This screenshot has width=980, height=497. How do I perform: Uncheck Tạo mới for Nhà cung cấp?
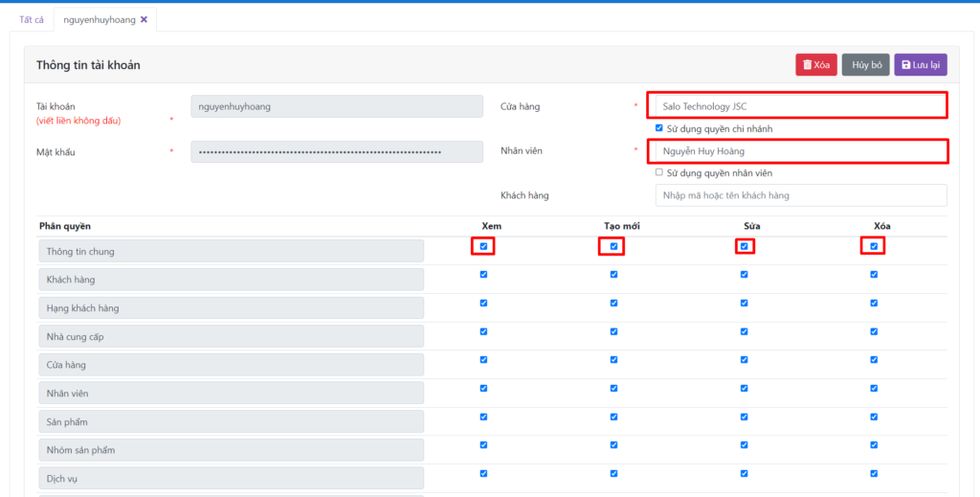[x=613, y=332]
